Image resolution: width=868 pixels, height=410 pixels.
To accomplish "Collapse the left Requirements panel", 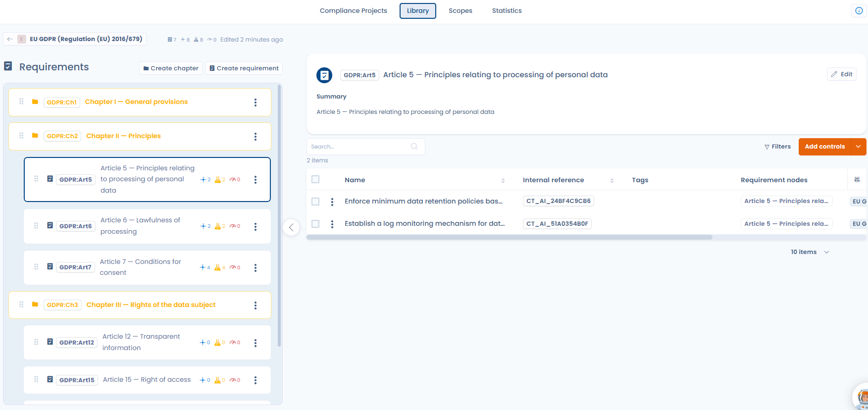I will [291, 227].
